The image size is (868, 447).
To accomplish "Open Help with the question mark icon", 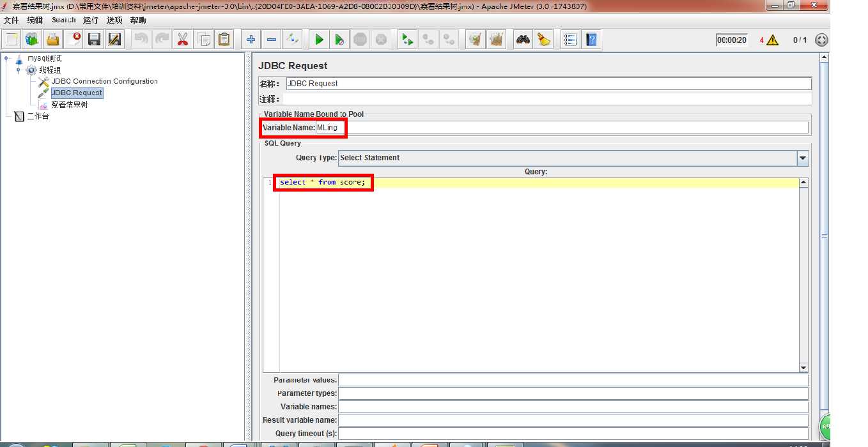I will pos(591,40).
